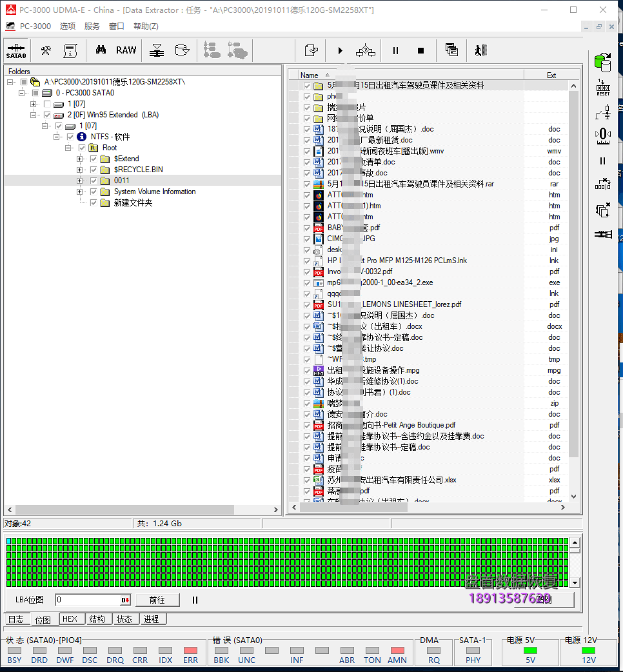Screen dimensions: 623x672
Task: Open the 选项 menu
Action: click(68, 26)
